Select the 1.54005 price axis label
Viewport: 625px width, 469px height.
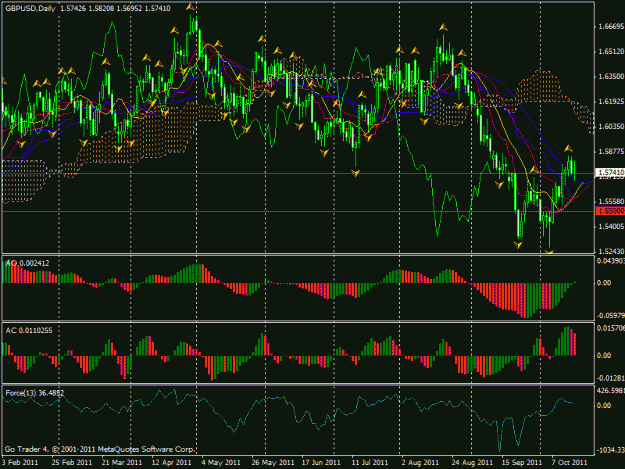click(611, 226)
